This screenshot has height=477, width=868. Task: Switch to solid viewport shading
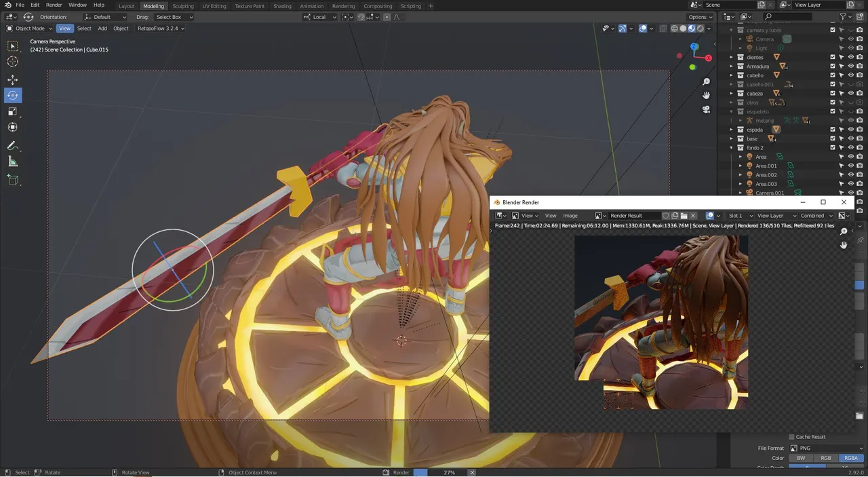683,28
